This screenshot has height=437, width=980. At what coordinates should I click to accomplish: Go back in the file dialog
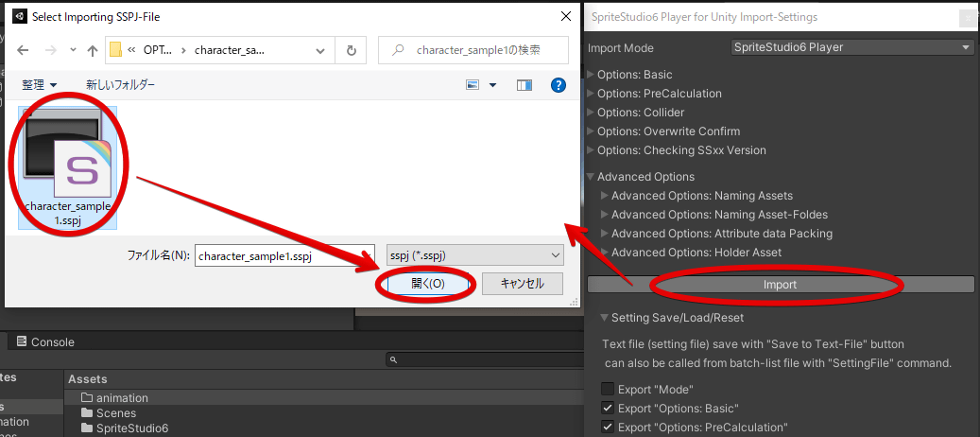[x=23, y=51]
